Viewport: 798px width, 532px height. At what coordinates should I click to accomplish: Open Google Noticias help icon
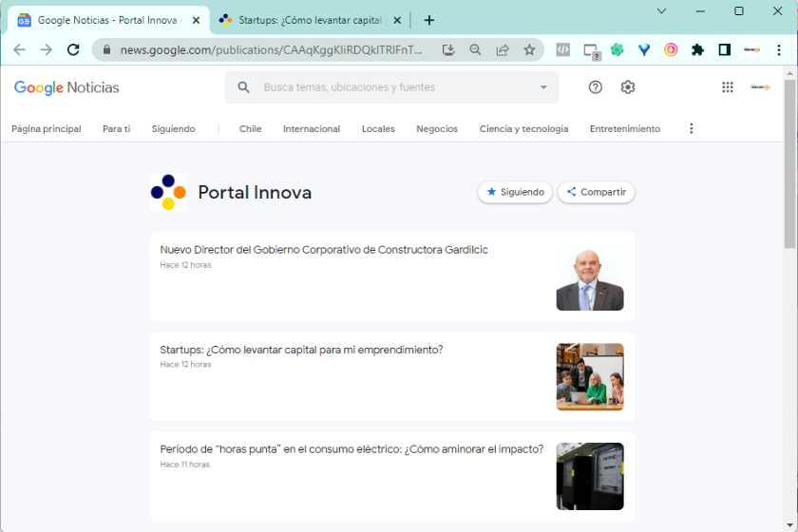click(596, 87)
